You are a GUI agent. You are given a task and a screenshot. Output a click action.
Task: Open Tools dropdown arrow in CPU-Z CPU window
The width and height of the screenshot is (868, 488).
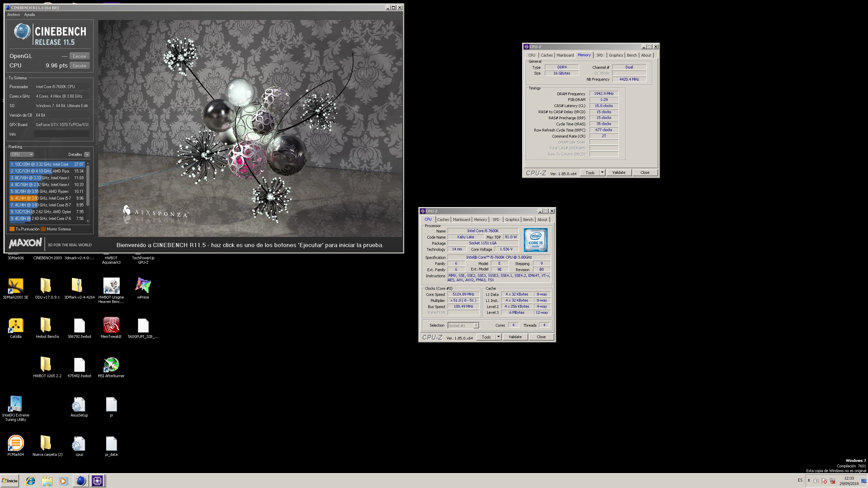(x=498, y=337)
